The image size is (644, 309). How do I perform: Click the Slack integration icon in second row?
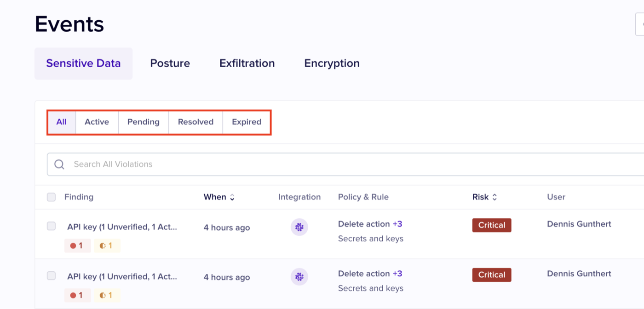(x=299, y=277)
